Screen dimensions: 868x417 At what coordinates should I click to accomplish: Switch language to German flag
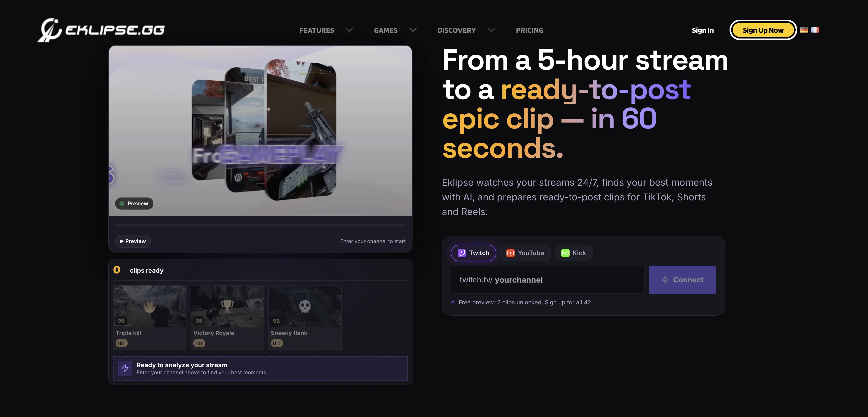pos(804,30)
